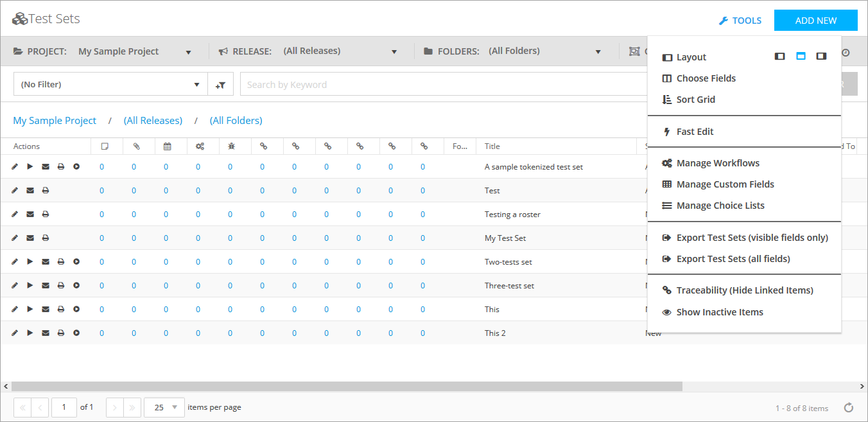This screenshot has width=868, height=422.
Task: Click the bug icon column header
Action: pos(231,146)
